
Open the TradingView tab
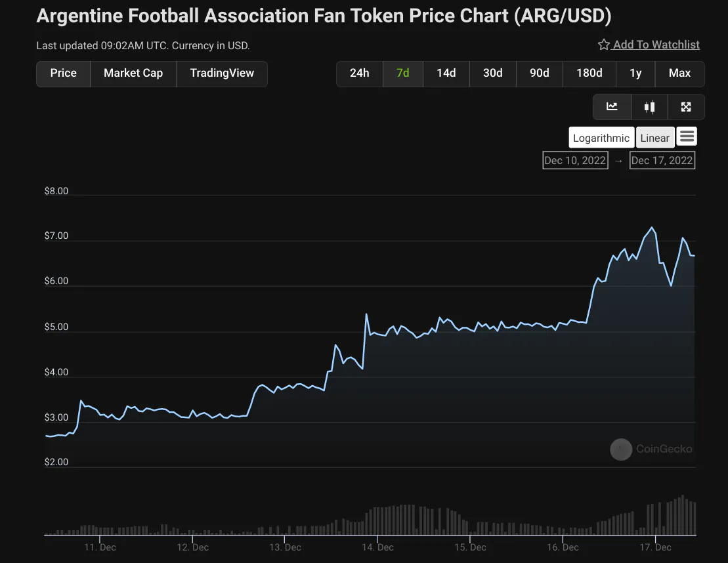pyautogui.click(x=222, y=73)
